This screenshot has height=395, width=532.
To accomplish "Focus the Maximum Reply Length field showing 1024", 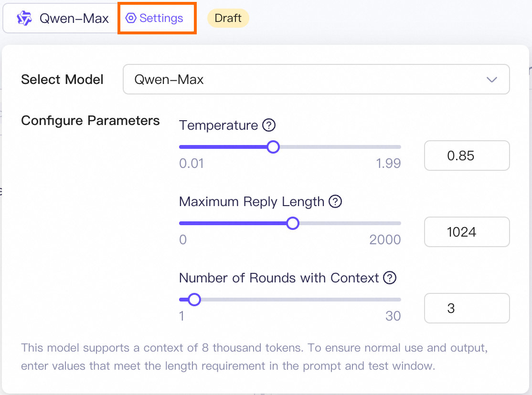I will (467, 232).
